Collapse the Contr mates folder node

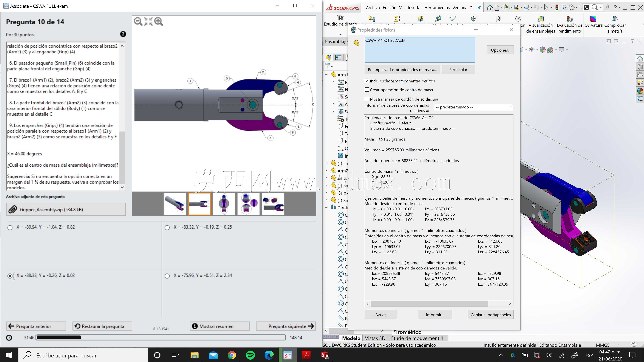[326, 208]
